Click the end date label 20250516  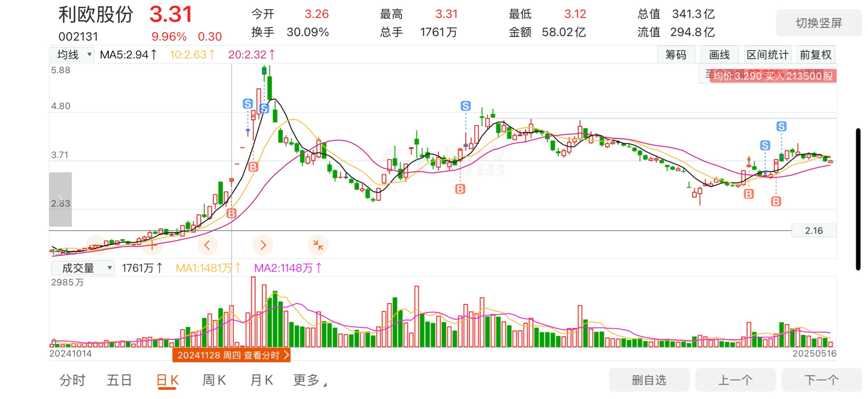[814, 354]
